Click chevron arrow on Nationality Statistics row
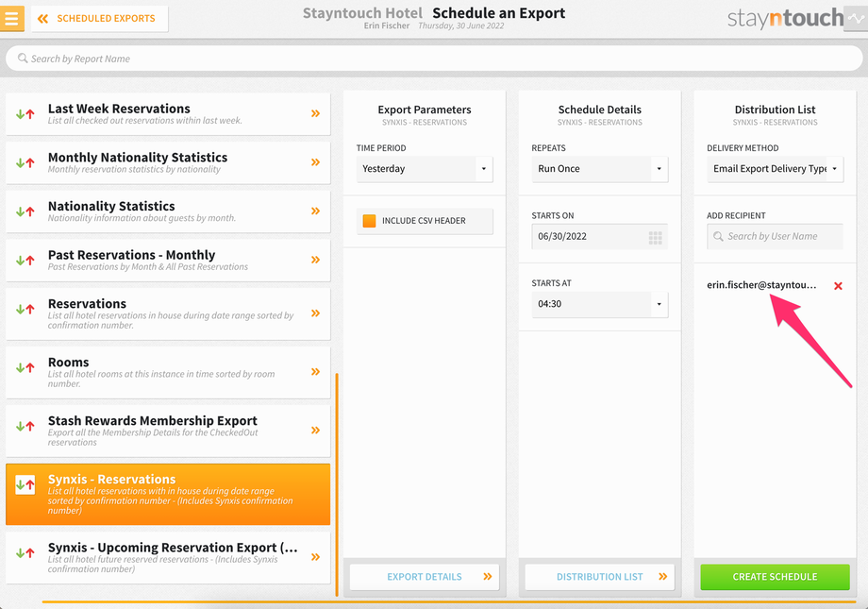Screen dimensions: 868x609 click(315, 211)
